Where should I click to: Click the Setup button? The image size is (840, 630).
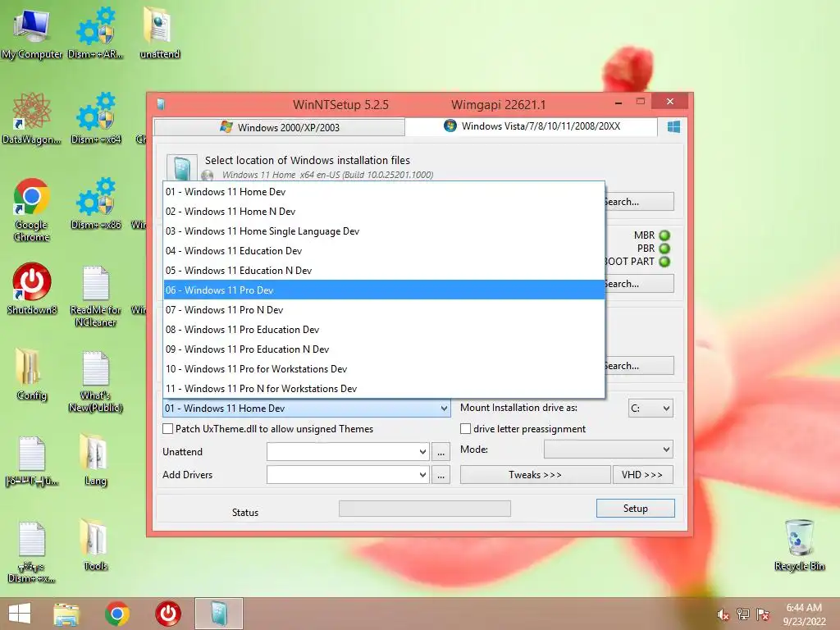[x=636, y=509]
